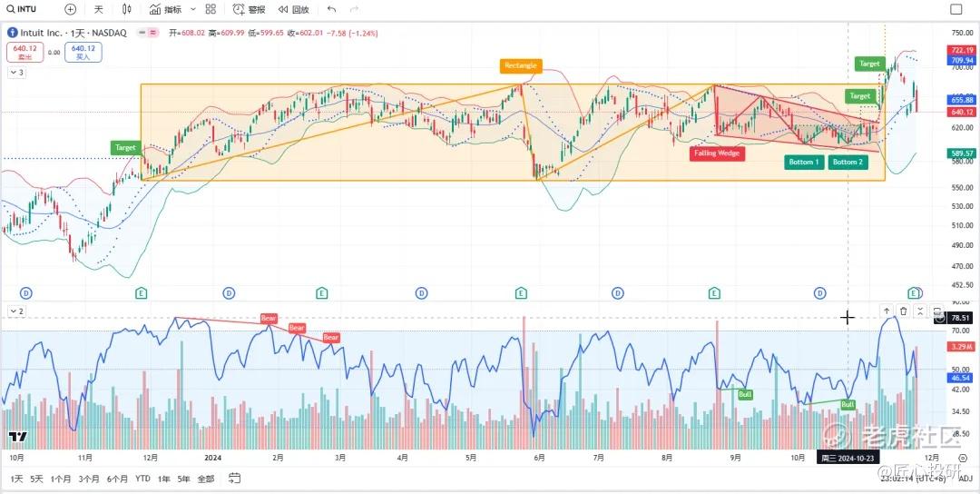The height and width of the screenshot is (494, 980).
Task: Select the 全部 time range
Action: point(206,479)
